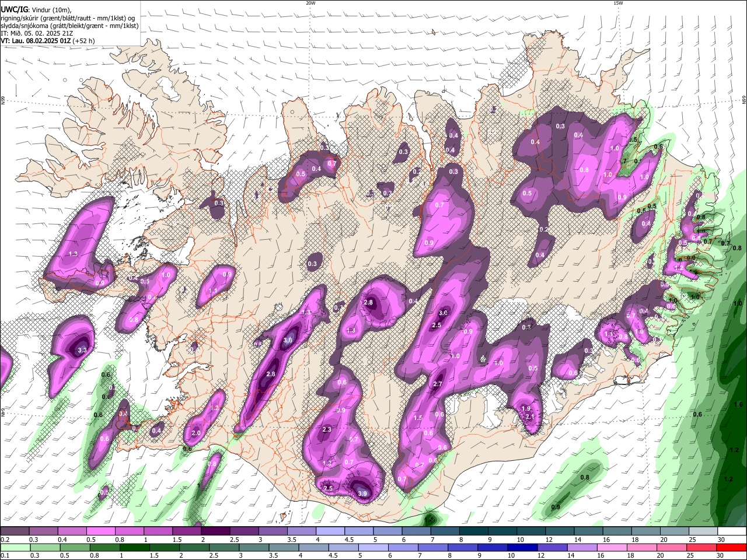The image size is (747, 560).
Task: Select the rain scale swatch between 2 and 2.5
Action: click(194, 548)
